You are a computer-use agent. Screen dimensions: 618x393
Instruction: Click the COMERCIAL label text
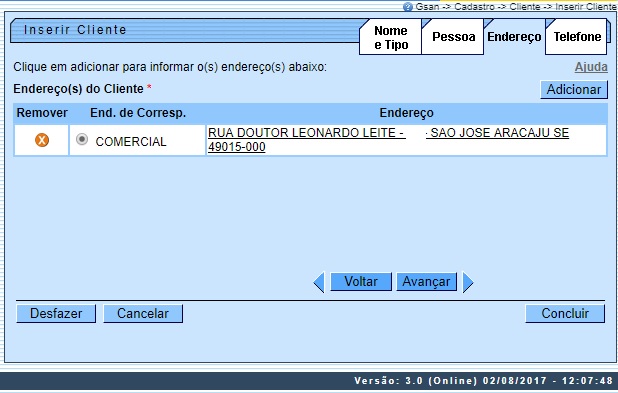pyautogui.click(x=131, y=142)
